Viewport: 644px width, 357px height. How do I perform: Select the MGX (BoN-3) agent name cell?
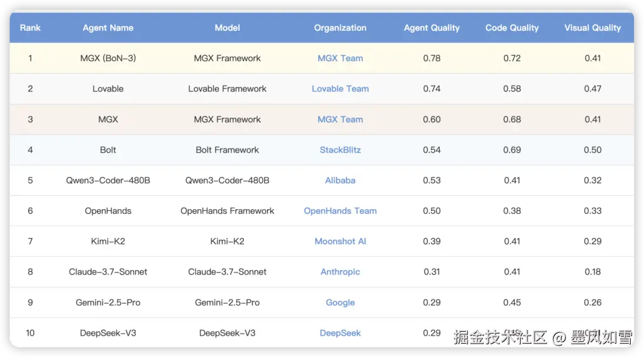pyautogui.click(x=108, y=58)
